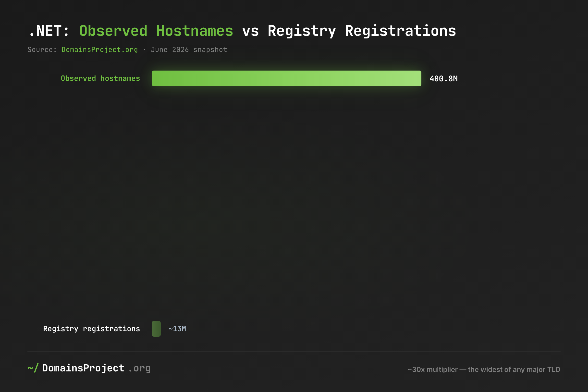This screenshot has height=392, width=588.
Task: Click the ~30x multiplier footnote text
Action: (x=484, y=369)
